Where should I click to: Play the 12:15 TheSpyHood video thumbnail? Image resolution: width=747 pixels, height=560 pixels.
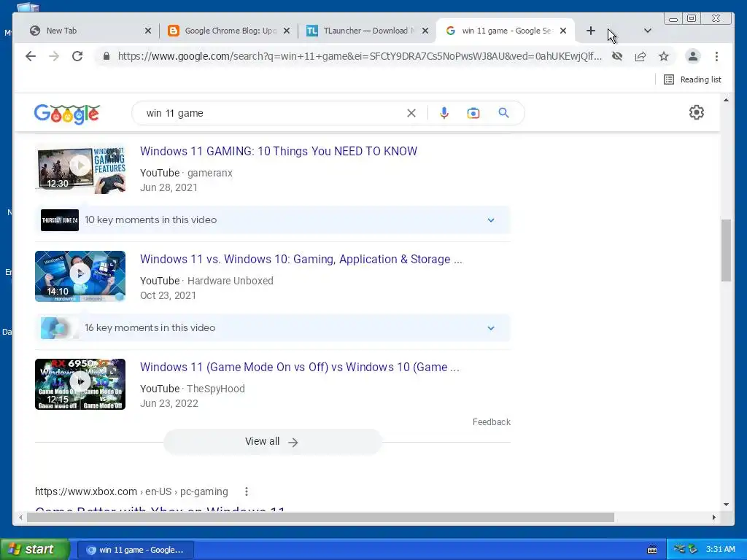pos(80,384)
